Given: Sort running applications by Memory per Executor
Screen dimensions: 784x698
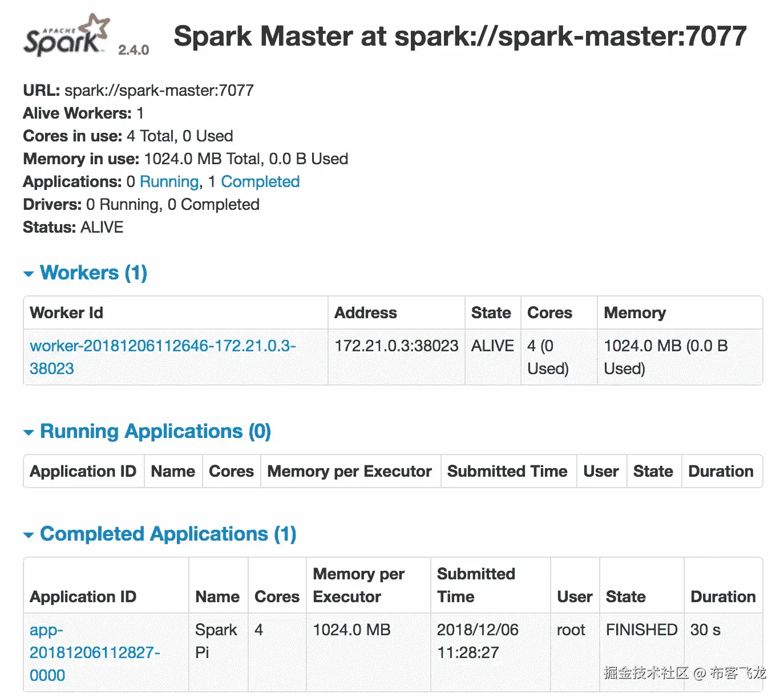Looking at the screenshot, I should [350, 471].
